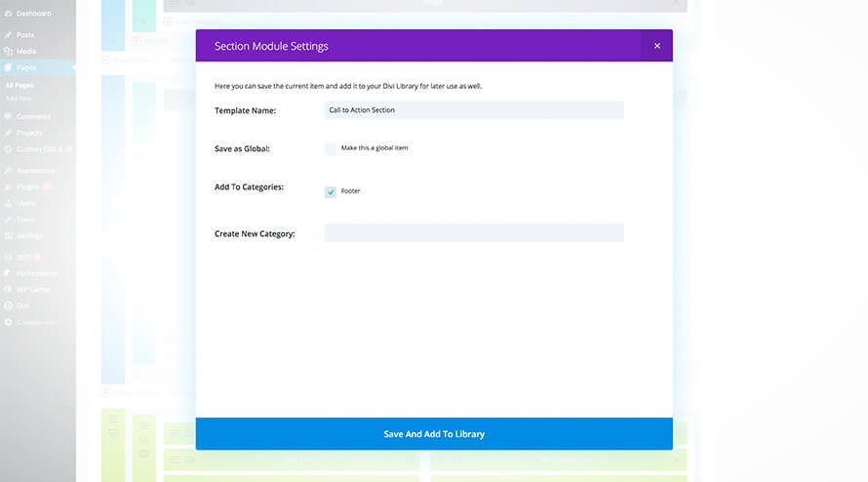Collapse the admin sidebar menu
Viewport: 868px width, 482px height.
(x=31, y=322)
